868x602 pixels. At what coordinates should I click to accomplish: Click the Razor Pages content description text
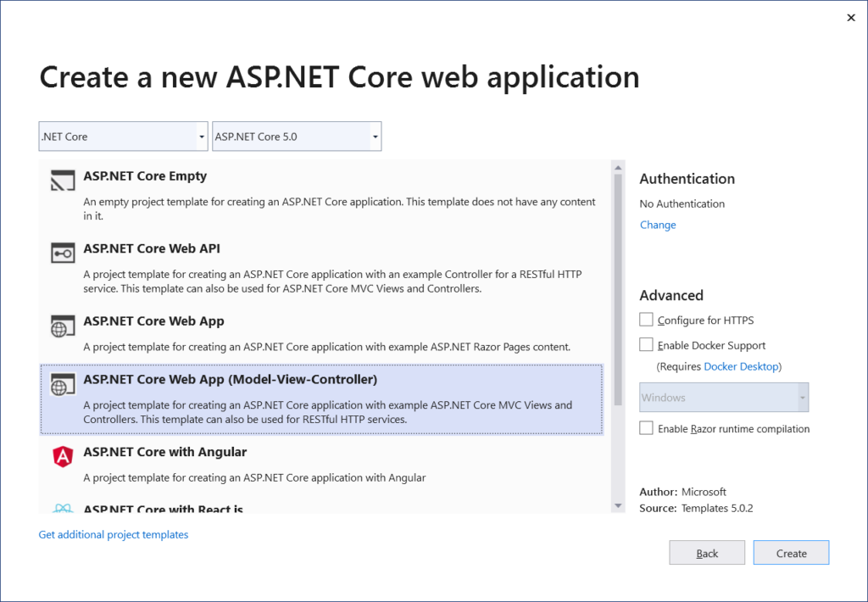(x=326, y=348)
